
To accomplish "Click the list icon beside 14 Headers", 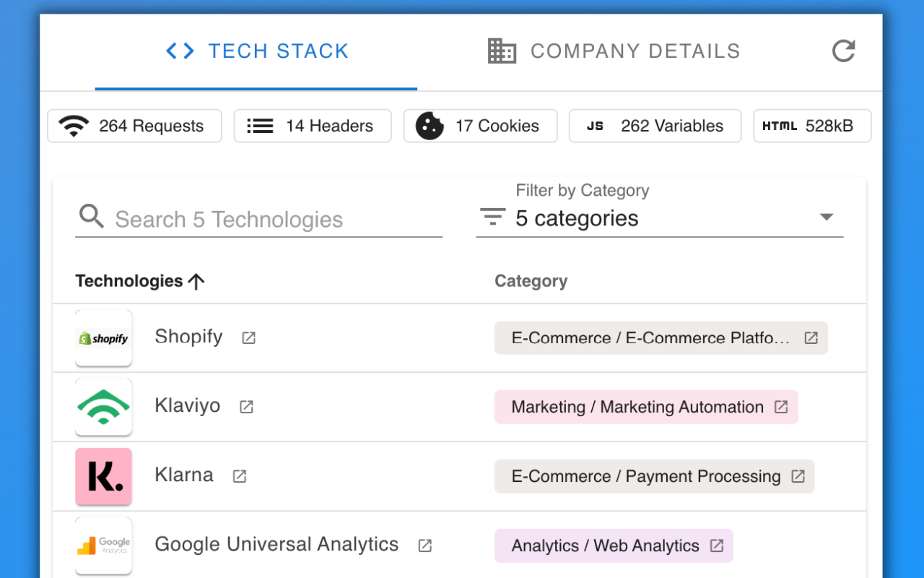I will point(259,125).
